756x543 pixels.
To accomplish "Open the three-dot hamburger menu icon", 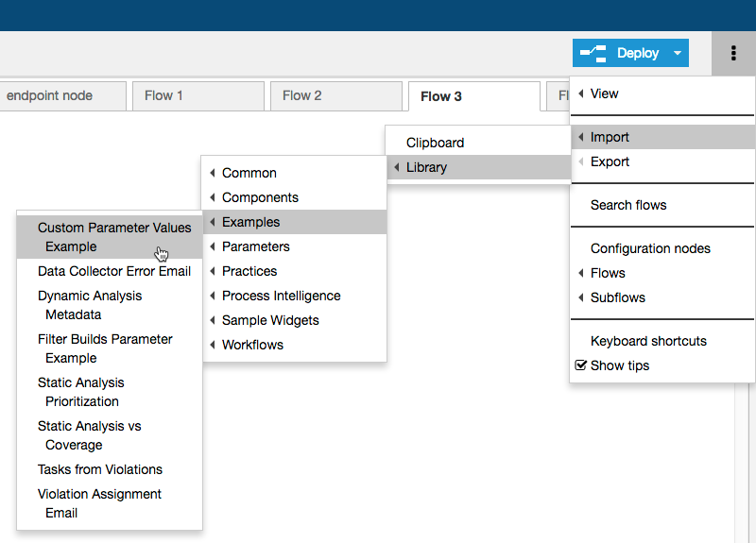I will pos(733,53).
